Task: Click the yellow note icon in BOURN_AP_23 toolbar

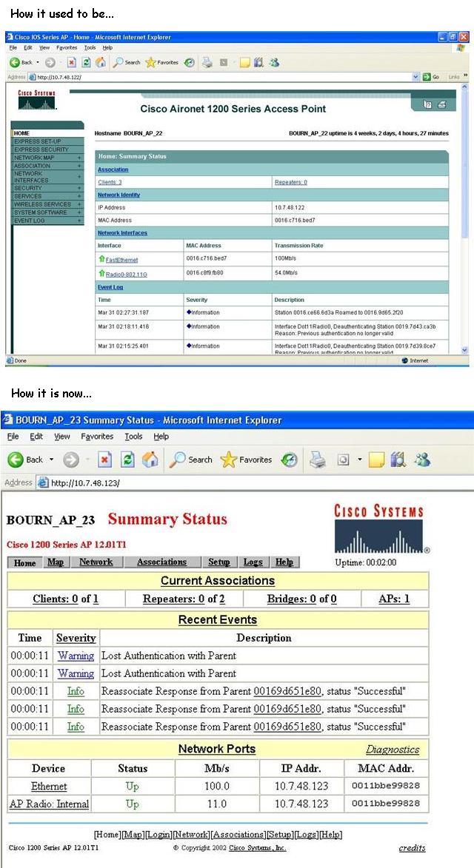Action: pyautogui.click(x=376, y=460)
